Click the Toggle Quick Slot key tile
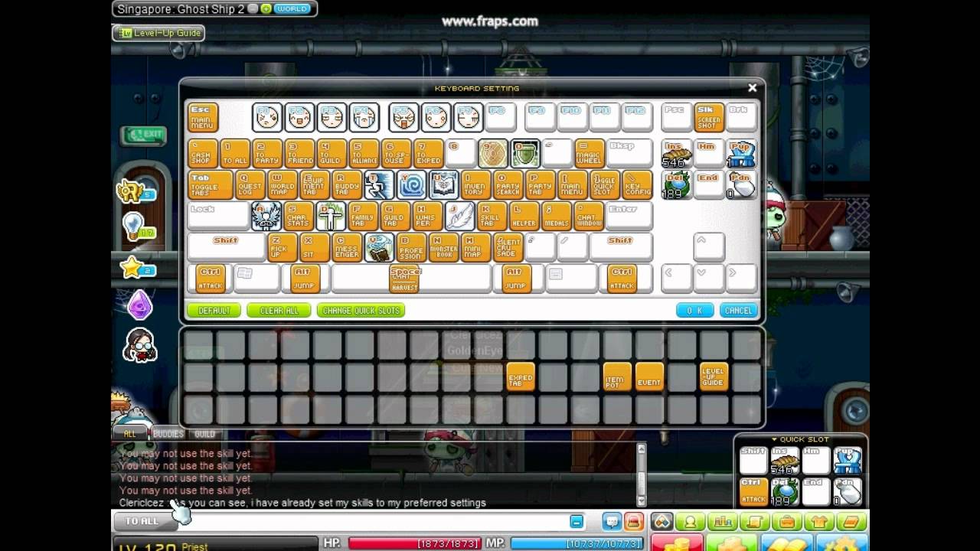This screenshot has width=980, height=551. pyautogui.click(x=604, y=184)
